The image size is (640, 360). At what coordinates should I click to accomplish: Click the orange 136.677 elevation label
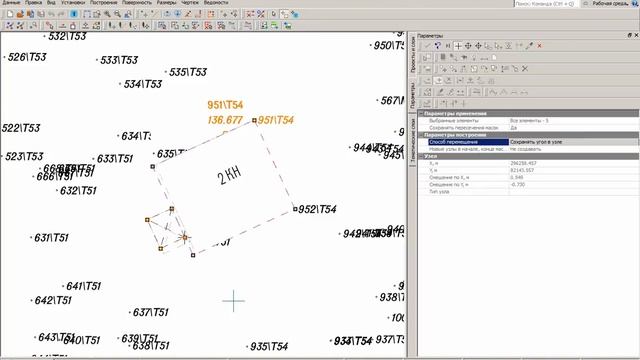(225, 120)
